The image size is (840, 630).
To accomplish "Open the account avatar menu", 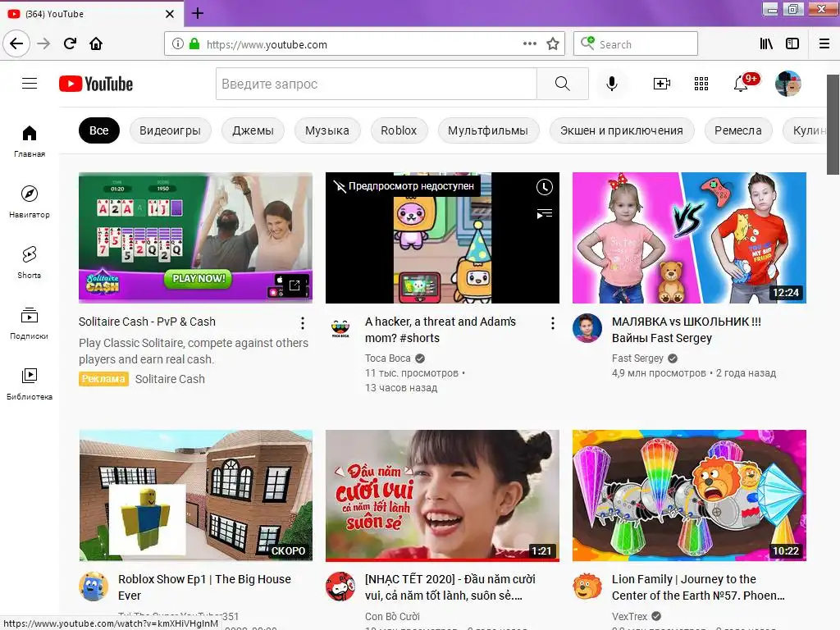I will [788, 84].
